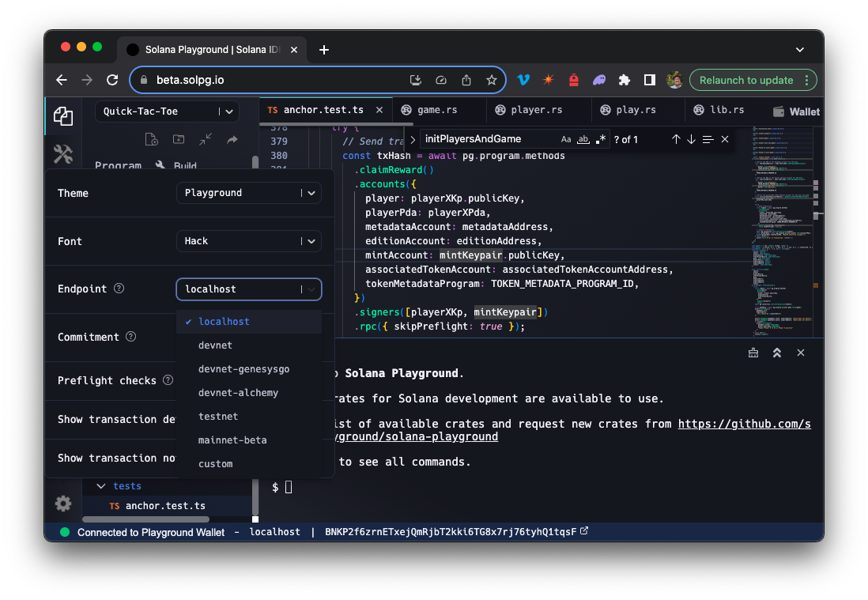Open the github.com crates link
The height and width of the screenshot is (600, 868).
click(x=744, y=424)
